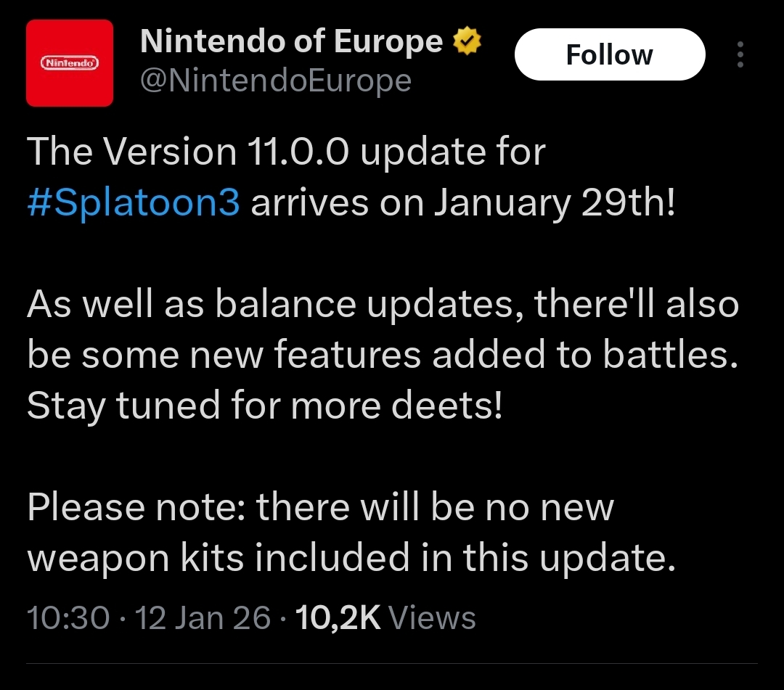Open the Nintendo profile avatar
The image size is (784, 690).
(x=70, y=63)
